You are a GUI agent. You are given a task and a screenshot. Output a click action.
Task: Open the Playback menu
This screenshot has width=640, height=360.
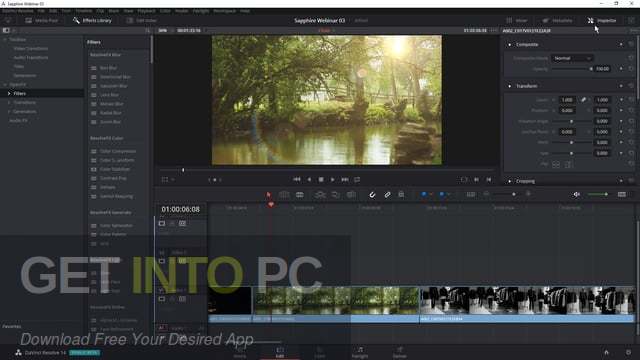[146, 11]
